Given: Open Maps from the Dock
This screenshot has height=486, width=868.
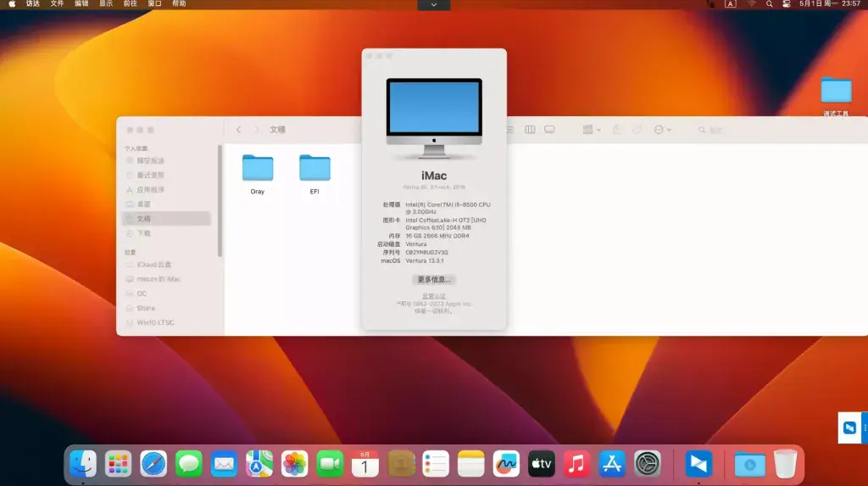Looking at the screenshot, I should [259, 463].
